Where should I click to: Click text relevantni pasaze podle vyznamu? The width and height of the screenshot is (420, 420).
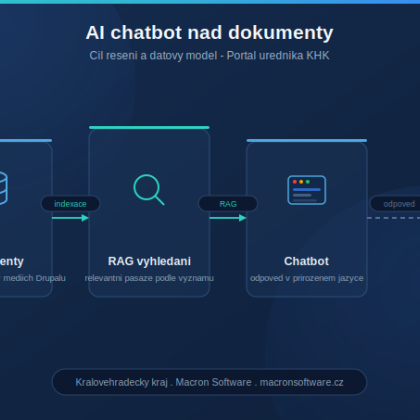point(149,278)
